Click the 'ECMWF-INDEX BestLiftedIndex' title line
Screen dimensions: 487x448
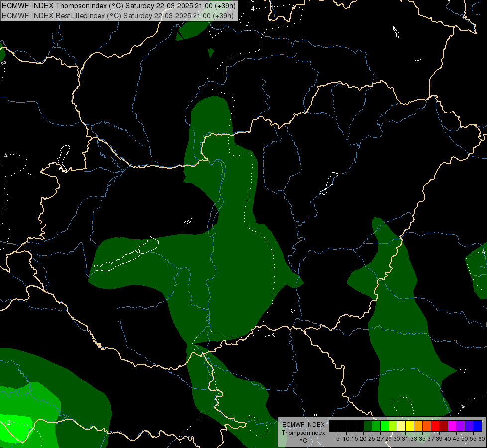coord(118,16)
